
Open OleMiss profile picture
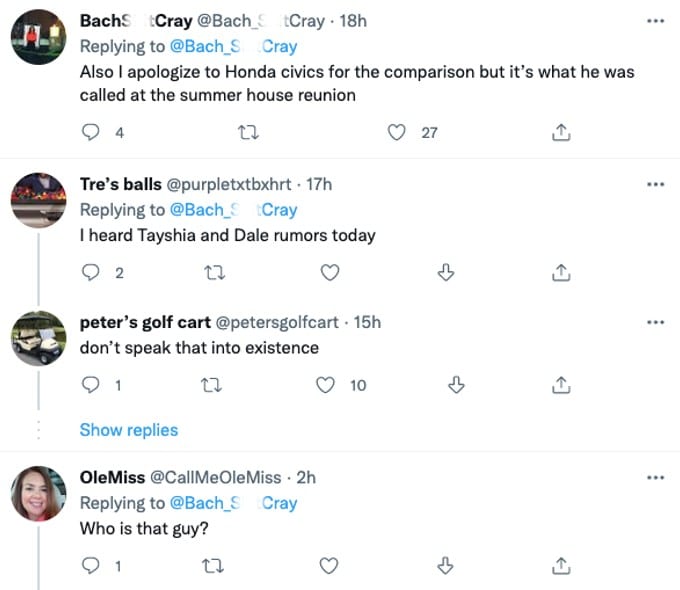(x=38, y=492)
